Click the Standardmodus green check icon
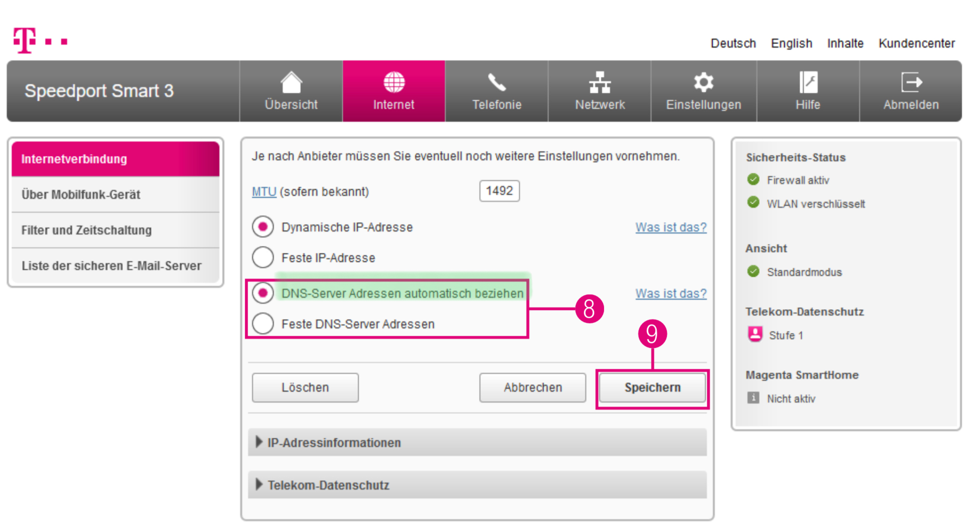Screen dimensions: 980x530 click(x=753, y=271)
